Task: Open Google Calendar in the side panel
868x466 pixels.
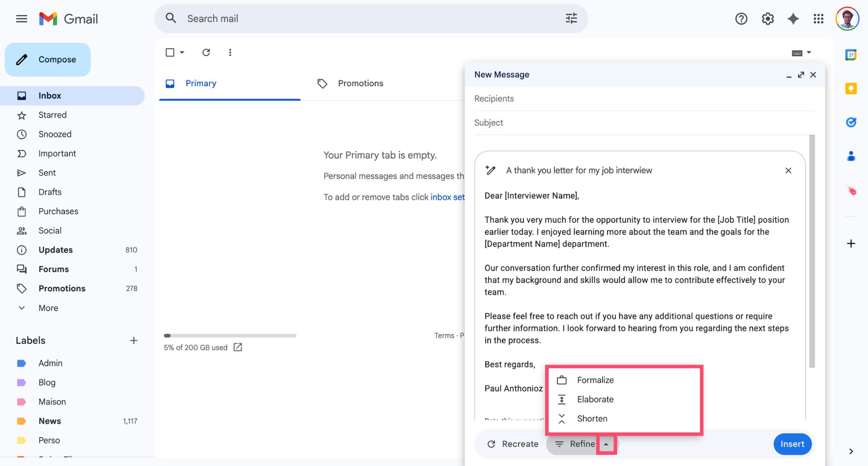Action: (851, 55)
